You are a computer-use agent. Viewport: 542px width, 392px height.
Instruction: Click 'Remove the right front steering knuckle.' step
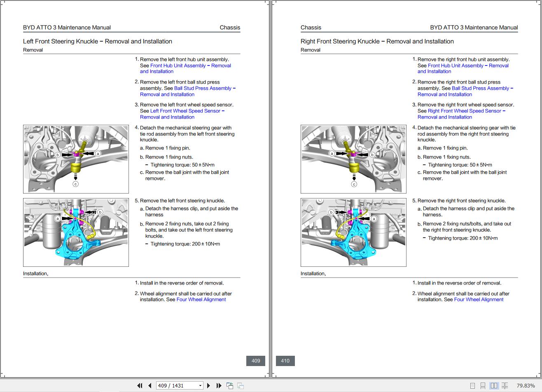click(462, 201)
